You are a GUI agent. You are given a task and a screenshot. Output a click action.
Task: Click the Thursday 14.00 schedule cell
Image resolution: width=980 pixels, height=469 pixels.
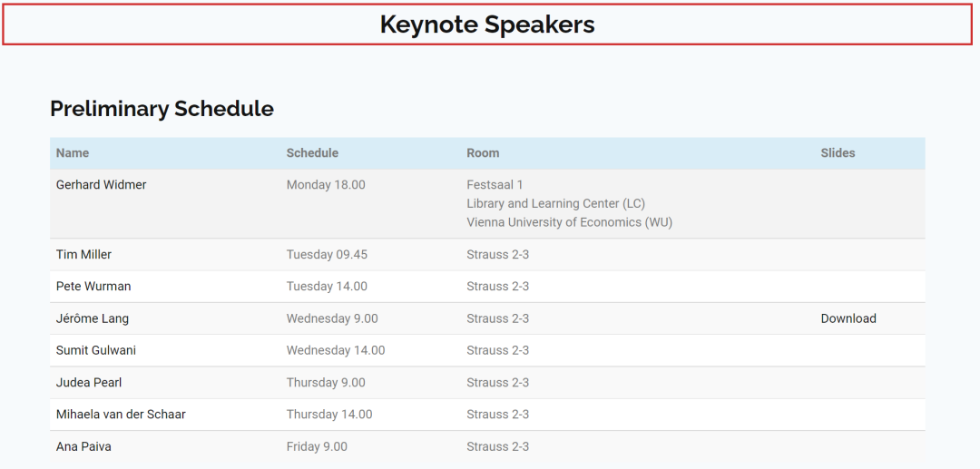coord(329,415)
